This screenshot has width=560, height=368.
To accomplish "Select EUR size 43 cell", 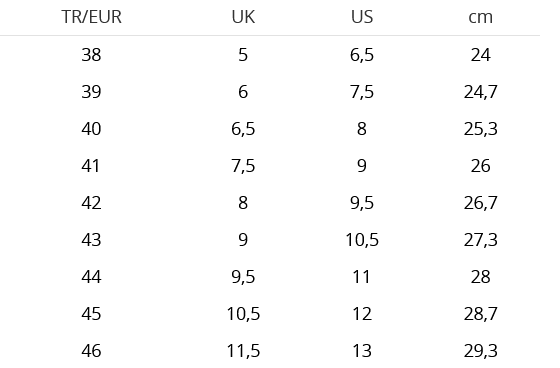I will (91, 240).
